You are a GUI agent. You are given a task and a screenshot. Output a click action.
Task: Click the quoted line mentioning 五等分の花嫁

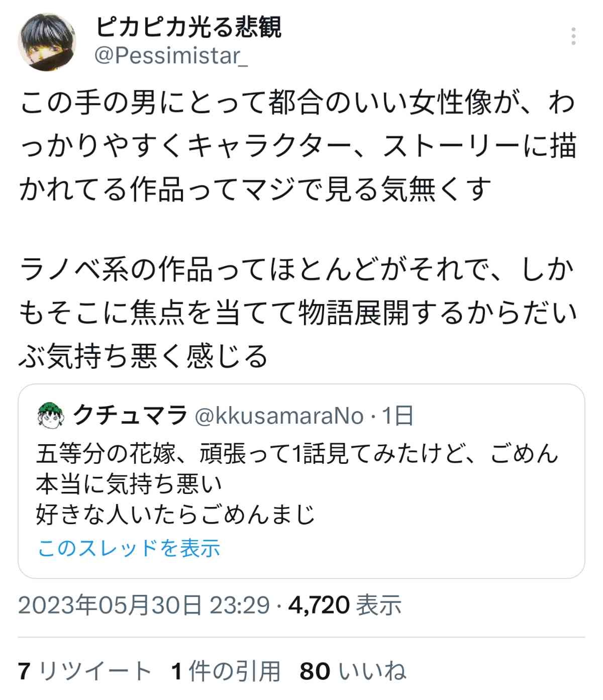coord(296,453)
